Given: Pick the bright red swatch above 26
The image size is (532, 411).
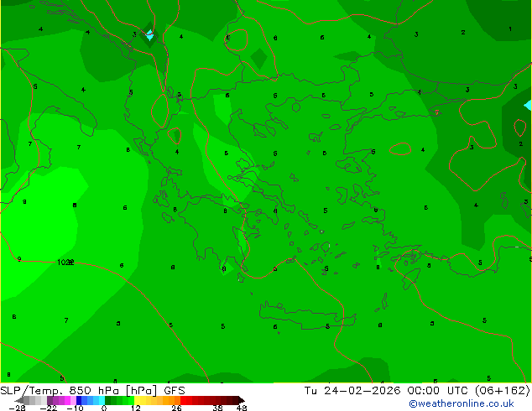Looking at the screenshot, I should (x=183, y=400).
